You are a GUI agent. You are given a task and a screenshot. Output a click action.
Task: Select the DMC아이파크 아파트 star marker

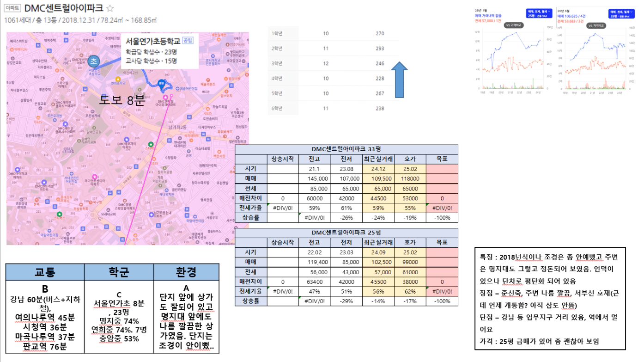click(x=17, y=170)
